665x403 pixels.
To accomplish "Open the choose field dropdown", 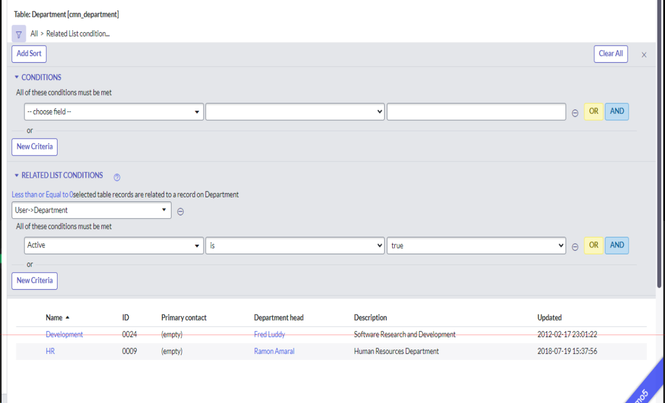I will [x=114, y=112].
